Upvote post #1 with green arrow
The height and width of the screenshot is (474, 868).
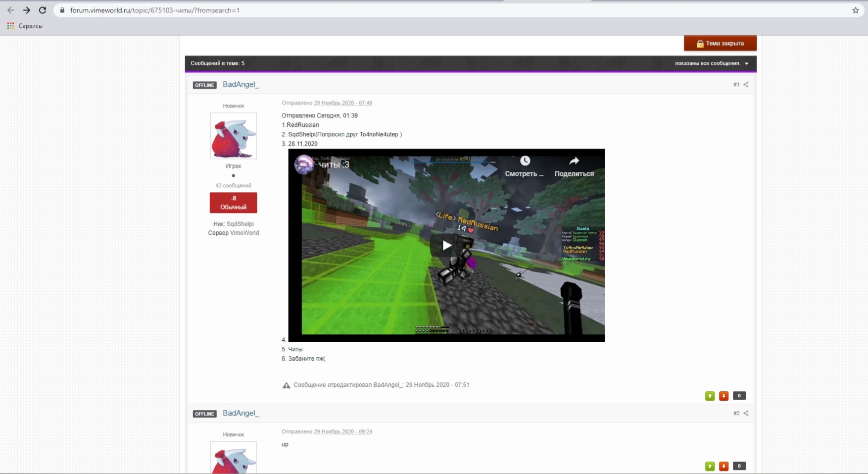[710, 396]
